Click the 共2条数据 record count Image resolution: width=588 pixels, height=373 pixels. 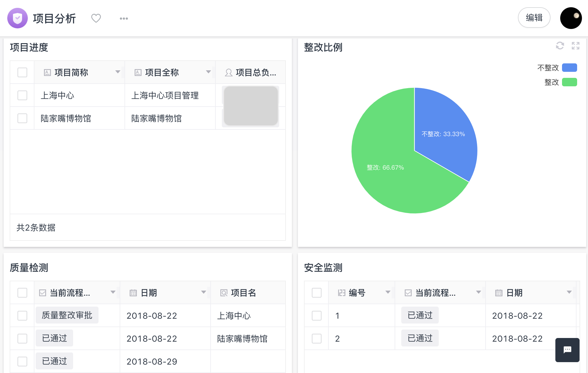[x=36, y=228]
